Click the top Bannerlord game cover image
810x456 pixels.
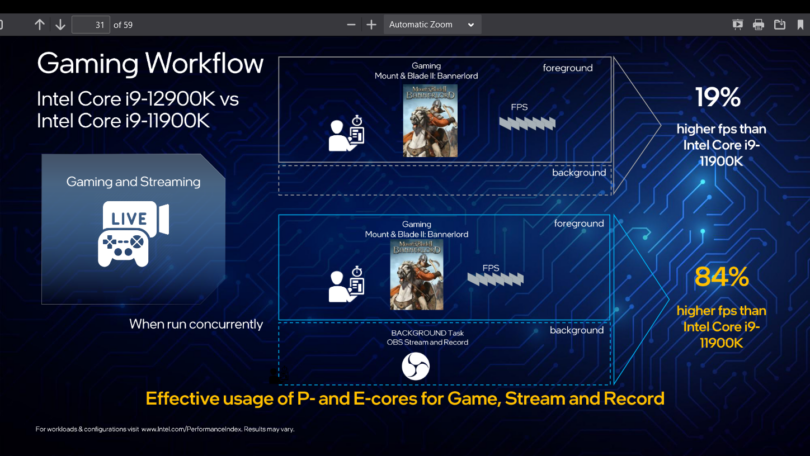(431, 120)
